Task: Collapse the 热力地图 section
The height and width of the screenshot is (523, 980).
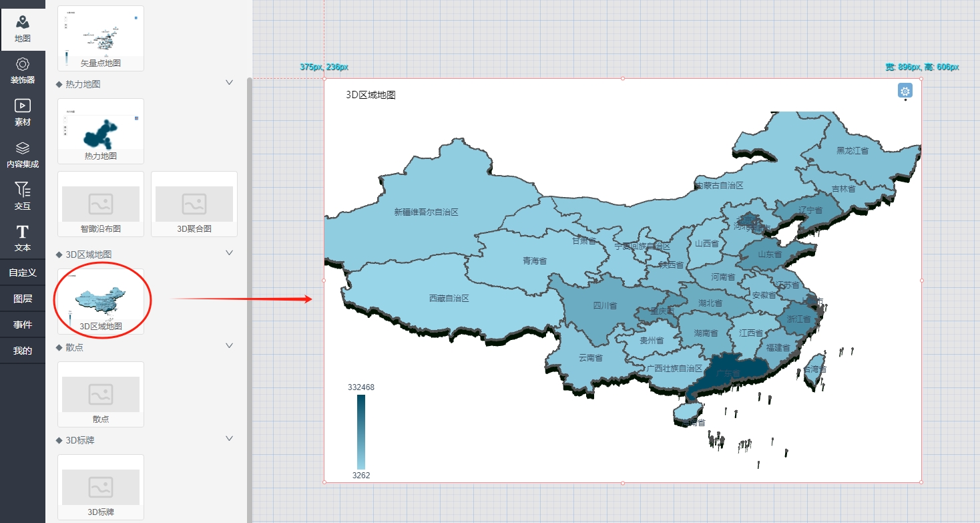Action: [229, 83]
